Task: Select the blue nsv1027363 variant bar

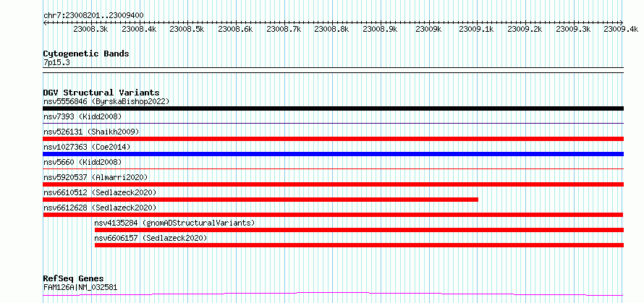Action: coord(333,154)
